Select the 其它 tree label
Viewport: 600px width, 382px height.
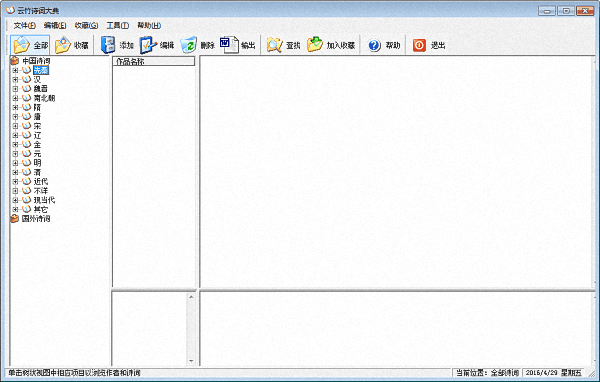coord(41,209)
